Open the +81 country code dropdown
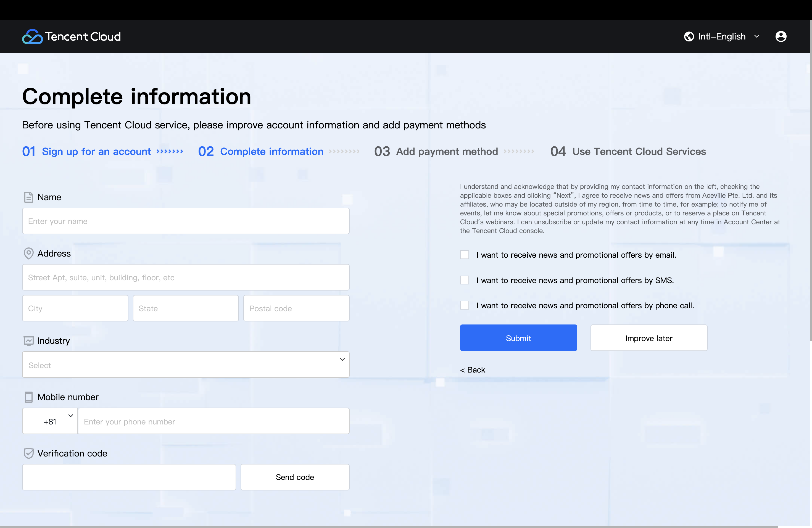Viewport: 812px width, 528px height. pyautogui.click(x=50, y=421)
